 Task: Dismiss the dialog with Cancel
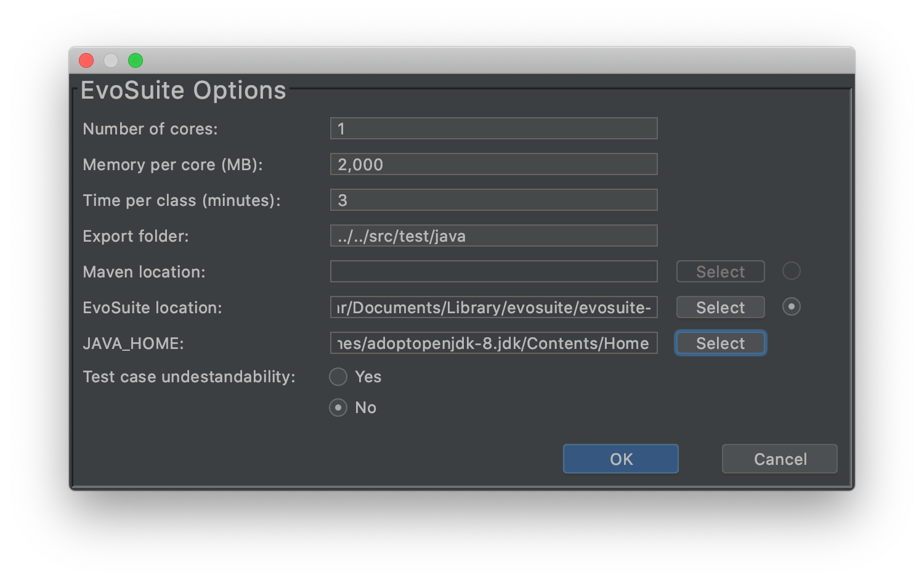779,459
